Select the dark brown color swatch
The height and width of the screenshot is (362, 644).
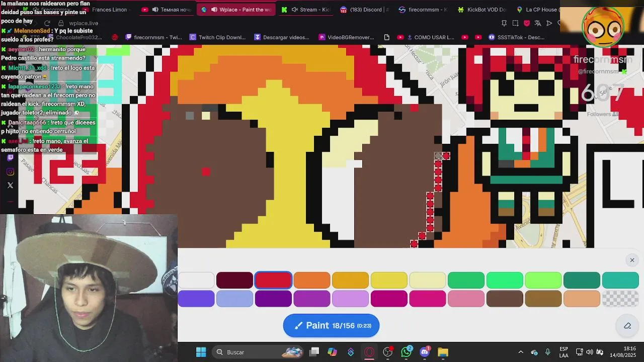(x=505, y=299)
